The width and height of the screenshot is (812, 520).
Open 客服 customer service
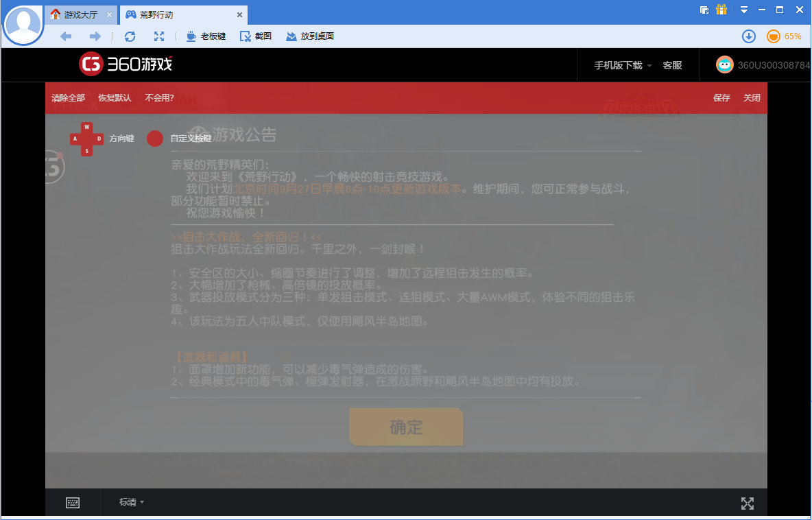click(672, 65)
